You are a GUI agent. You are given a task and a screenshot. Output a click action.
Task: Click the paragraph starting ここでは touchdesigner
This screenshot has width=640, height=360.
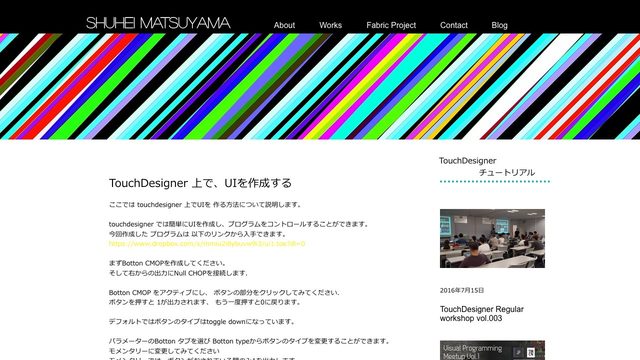(205, 204)
